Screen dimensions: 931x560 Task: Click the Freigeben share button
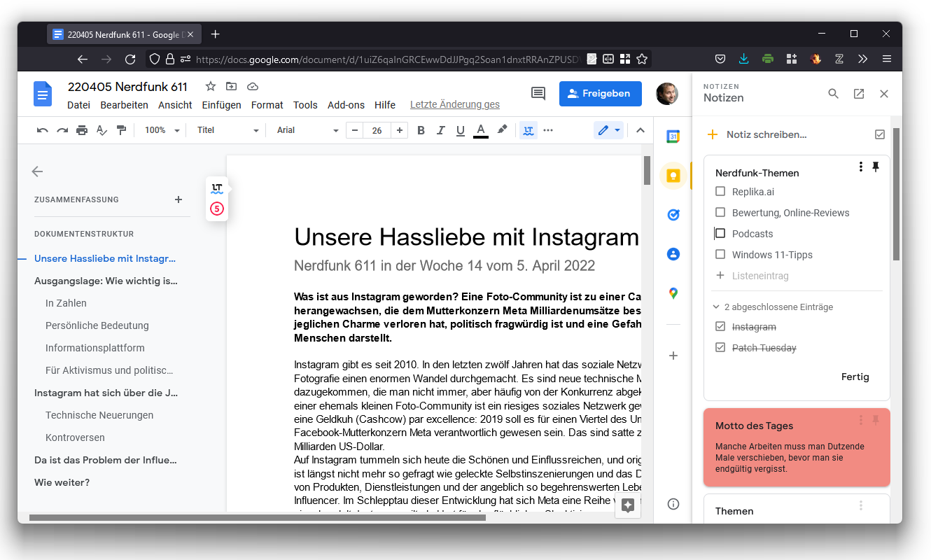[600, 94]
